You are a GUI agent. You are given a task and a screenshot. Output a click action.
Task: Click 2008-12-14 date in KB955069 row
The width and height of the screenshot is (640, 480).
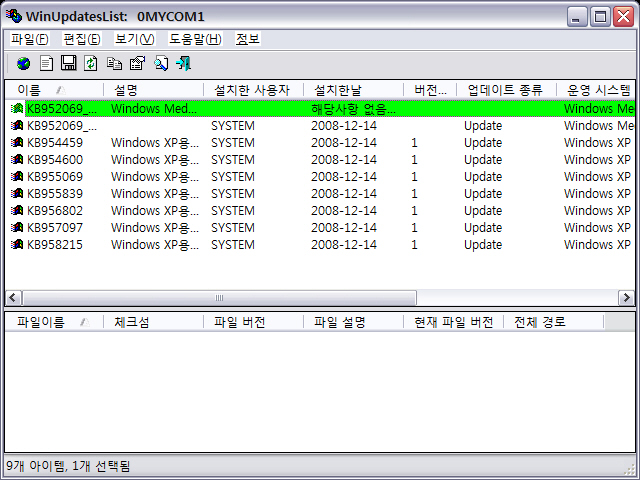(344, 176)
